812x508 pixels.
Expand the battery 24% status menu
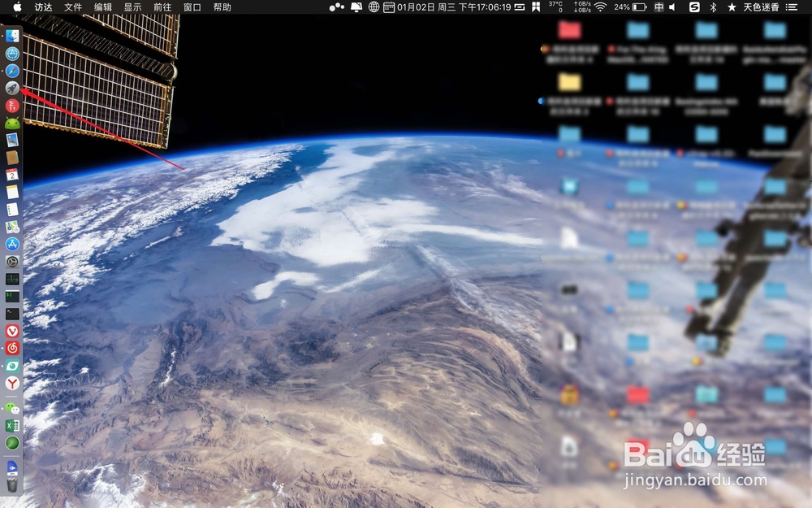(x=630, y=7)
